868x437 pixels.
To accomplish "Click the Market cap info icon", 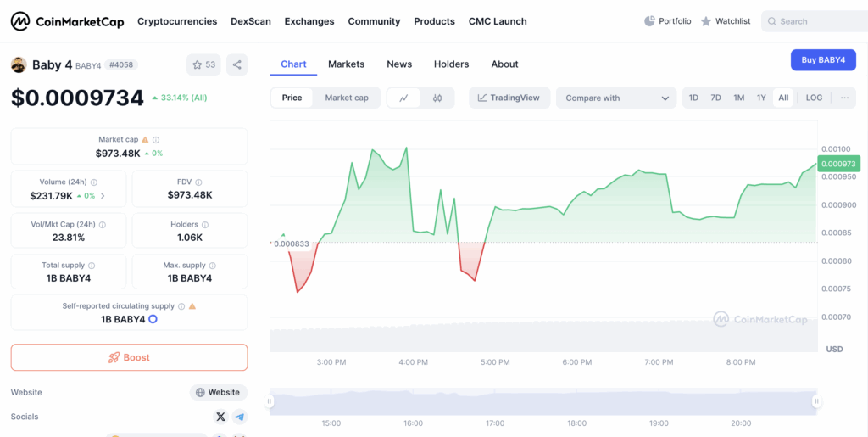I will [156, 140].
